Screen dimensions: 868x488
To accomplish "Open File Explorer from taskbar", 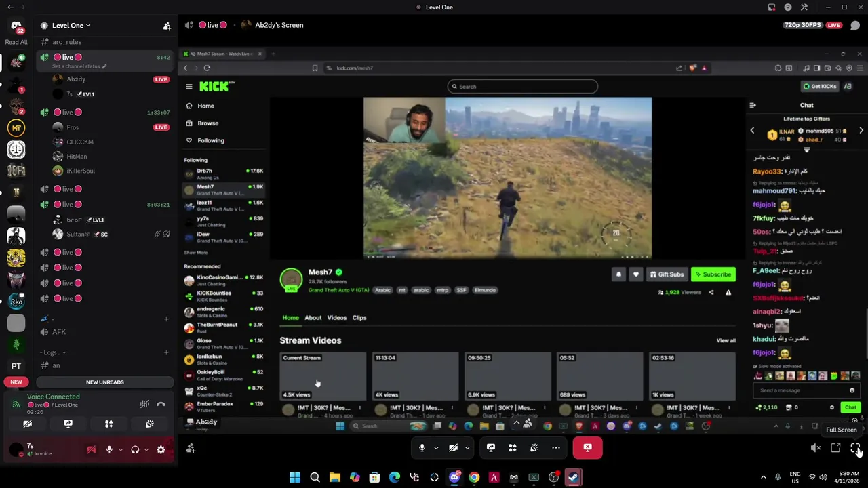I will pos(335,478).
